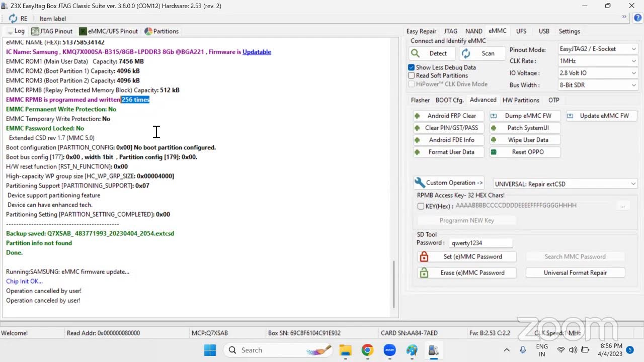
Task: Open File Explorer from the taskbar
Action: pos(345,350)
